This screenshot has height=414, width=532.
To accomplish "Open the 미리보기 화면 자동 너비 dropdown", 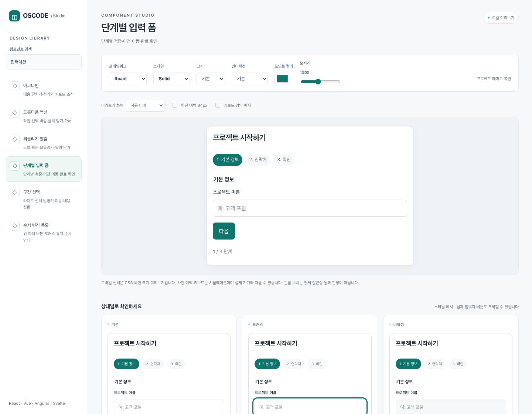I will point(145,105).
